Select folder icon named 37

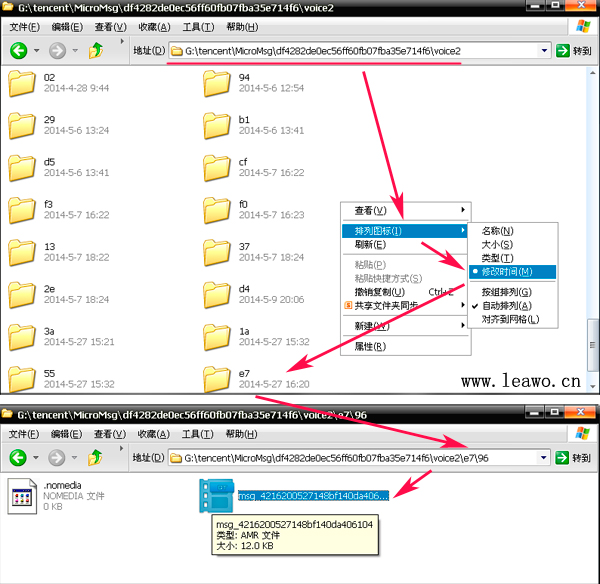217,252
